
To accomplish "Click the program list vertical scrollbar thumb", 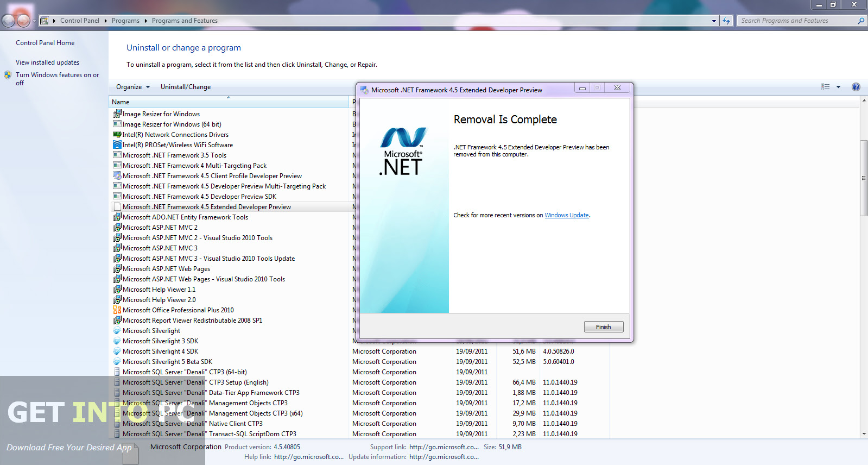I will tap(864, 178).
